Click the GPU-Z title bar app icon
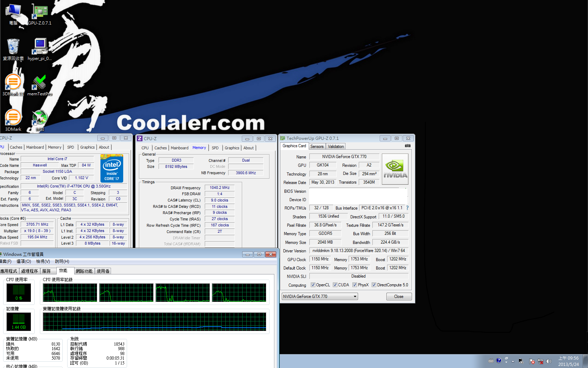 (x=283, y=138)
